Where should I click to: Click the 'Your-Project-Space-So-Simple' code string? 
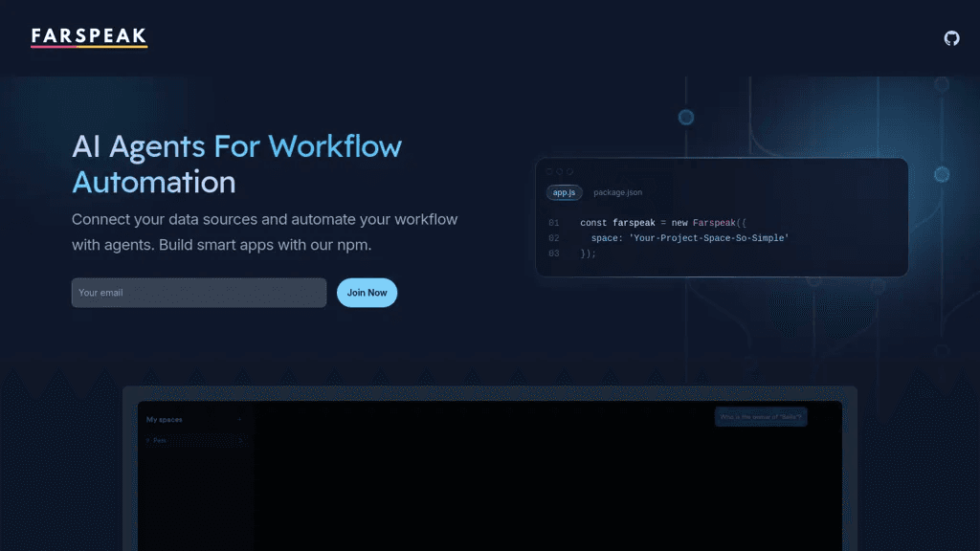709,238
